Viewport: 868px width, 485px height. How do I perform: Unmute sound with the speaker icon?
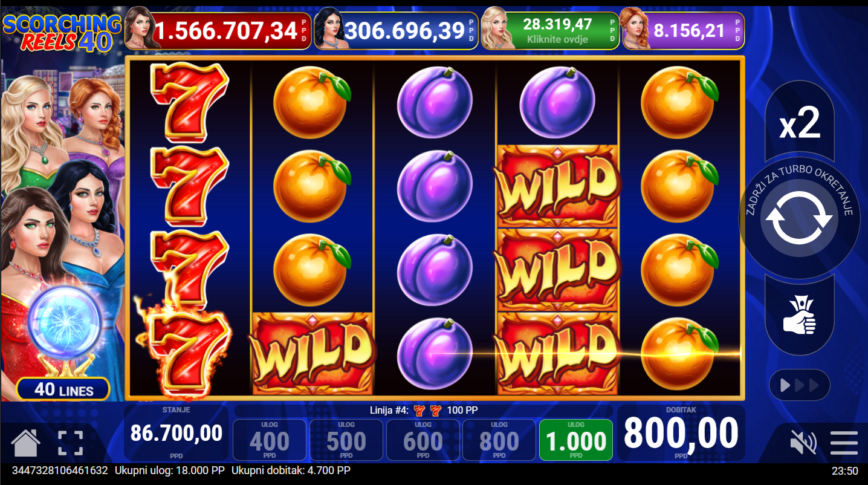pyautogui.click(x=803, y=443)
